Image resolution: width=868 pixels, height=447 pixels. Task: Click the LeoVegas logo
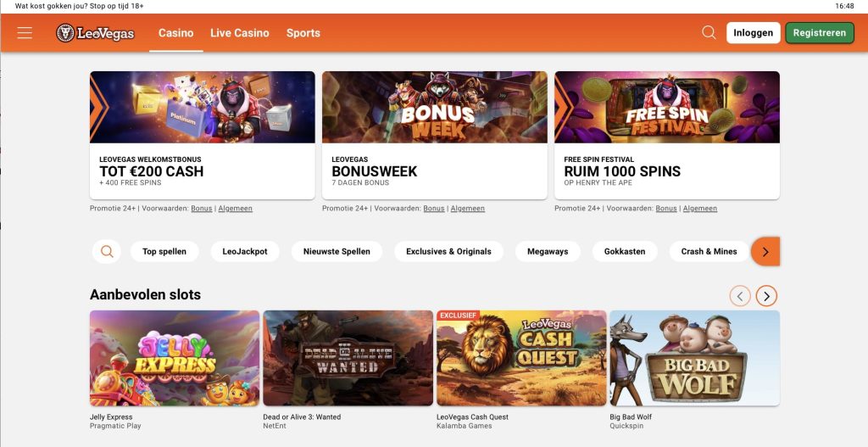coord(95,33)
